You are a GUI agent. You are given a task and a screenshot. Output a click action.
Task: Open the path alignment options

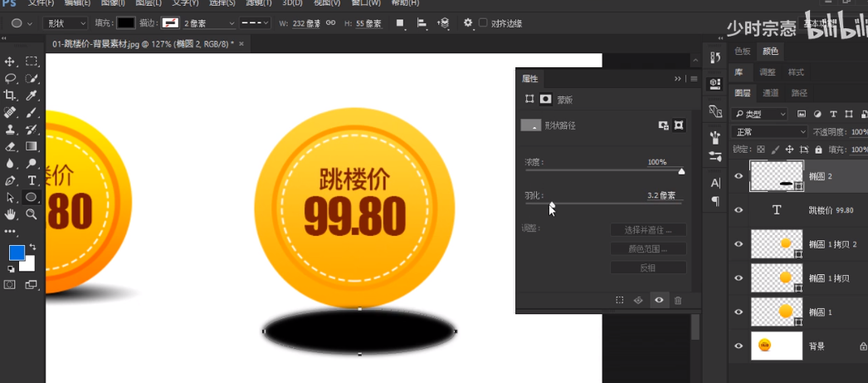tap(422, 23)
